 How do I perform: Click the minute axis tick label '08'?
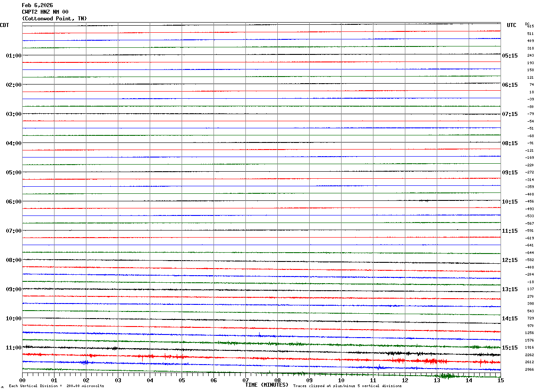pyautogui.click(x=277, y=380)
